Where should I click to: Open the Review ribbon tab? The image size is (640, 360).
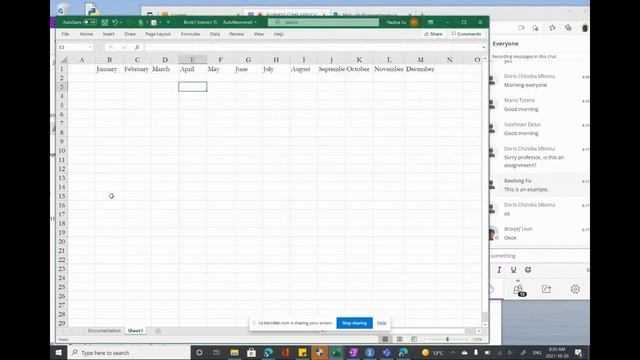[236, 34]
